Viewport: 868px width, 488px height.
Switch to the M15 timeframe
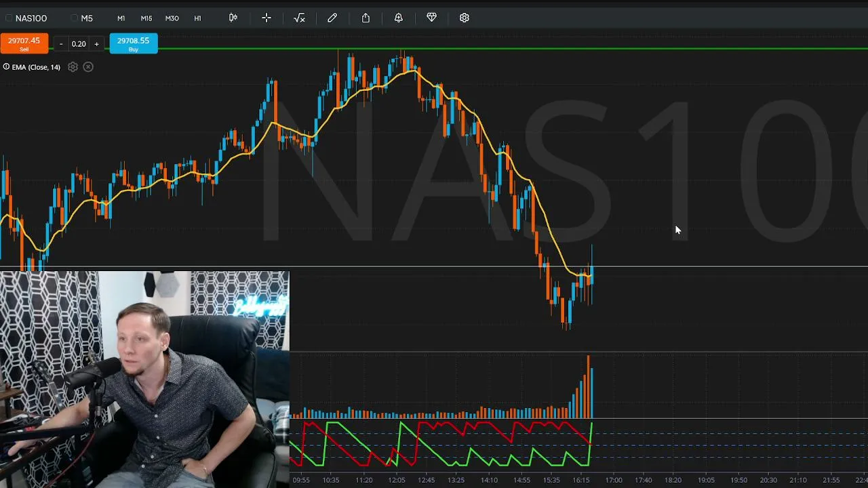click(146, 18)
